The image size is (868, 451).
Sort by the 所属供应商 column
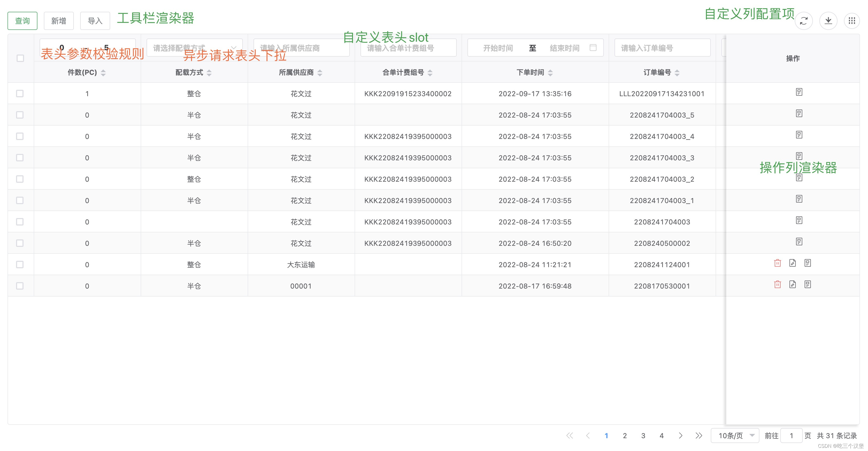point(320,73)
